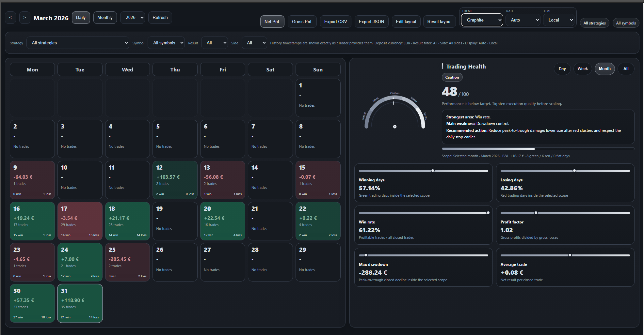Open the Strategy dropdown showing All strategies
The image size is (644, 335).
[78, 43]
